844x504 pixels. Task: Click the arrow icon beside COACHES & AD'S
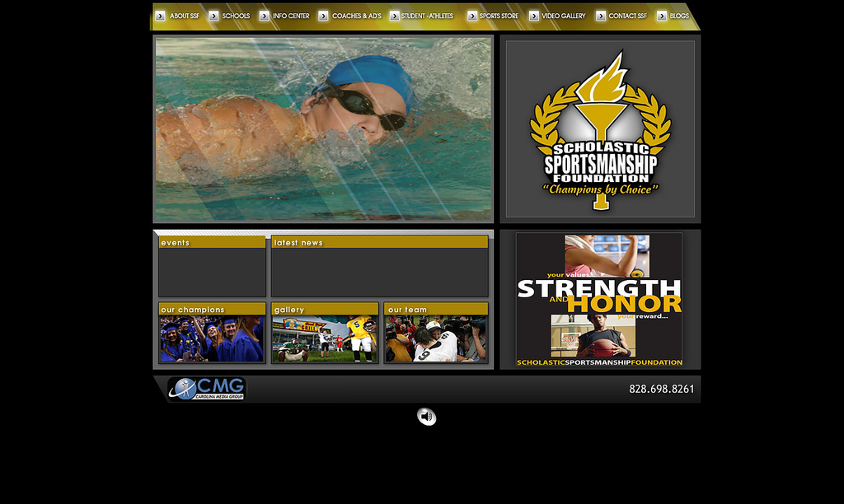tap(322, 15)
